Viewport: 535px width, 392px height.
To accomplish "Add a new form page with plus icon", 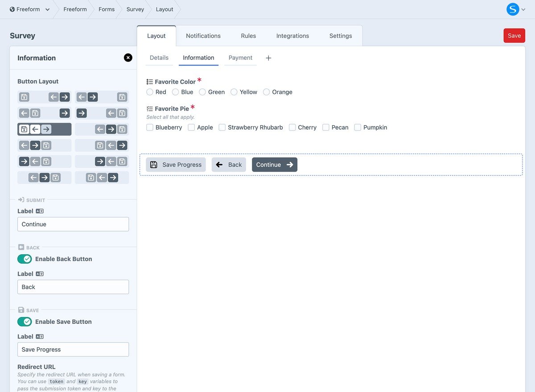I will pyautogui.click(x=268, y=58).
